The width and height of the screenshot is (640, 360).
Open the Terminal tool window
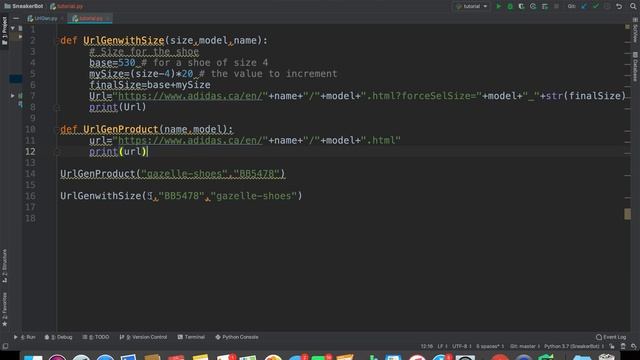click(x=191, y=337)
